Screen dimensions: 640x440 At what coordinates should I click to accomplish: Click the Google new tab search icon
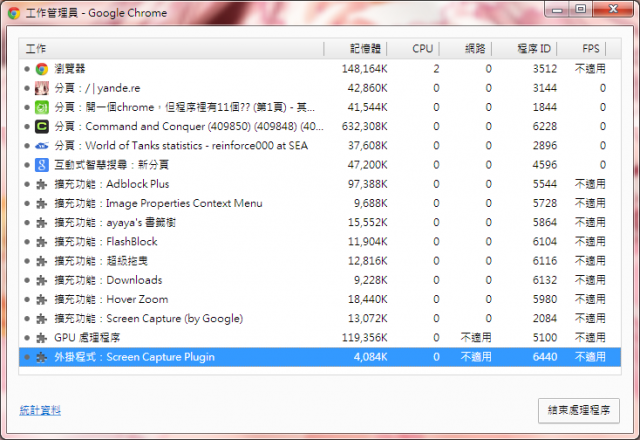[x=42, y=165]
